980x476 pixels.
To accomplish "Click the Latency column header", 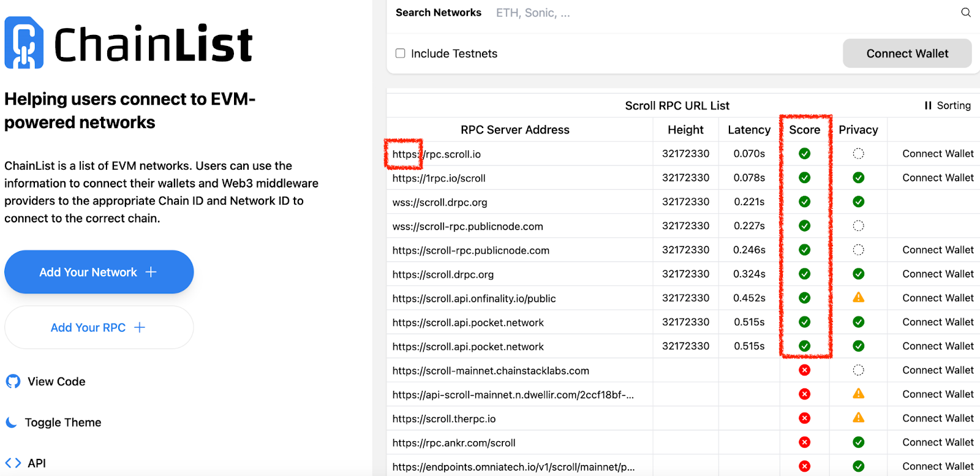I will point(749,130).
